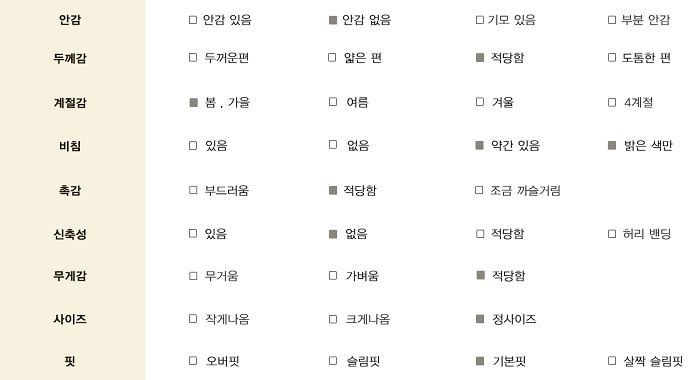Select the 도톰한 편 checkbox
This screenshot has width=700, height=380.
click(612, 58)
